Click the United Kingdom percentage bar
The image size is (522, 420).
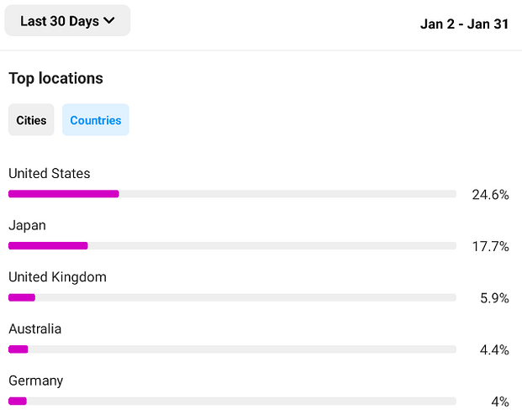click(x=232, y=297)
